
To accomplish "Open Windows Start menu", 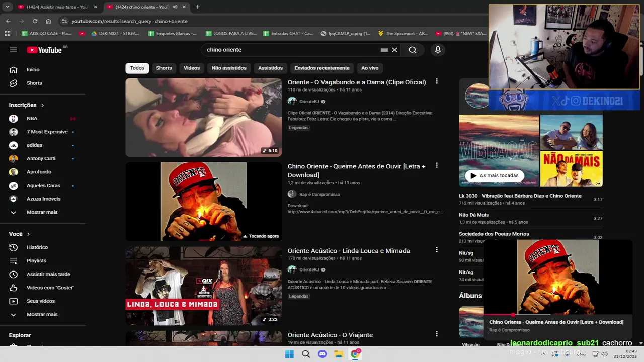I will tap(289, 354).
